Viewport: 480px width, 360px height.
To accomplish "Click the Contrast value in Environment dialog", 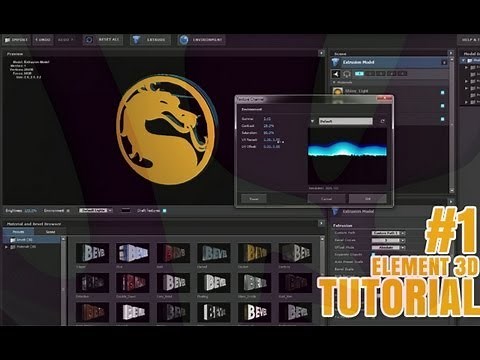I will pyautogui.click(x=269, y=126).
